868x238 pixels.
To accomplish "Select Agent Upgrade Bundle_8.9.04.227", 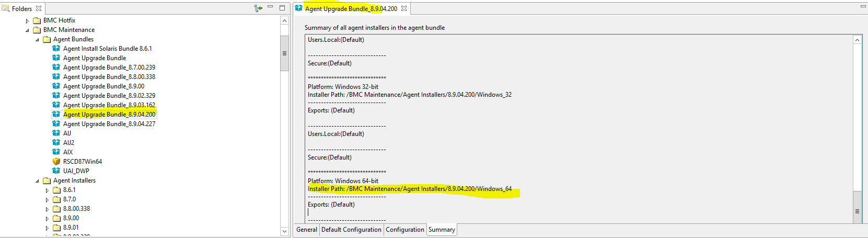I will pyautogui.click(x=109, y=124).
